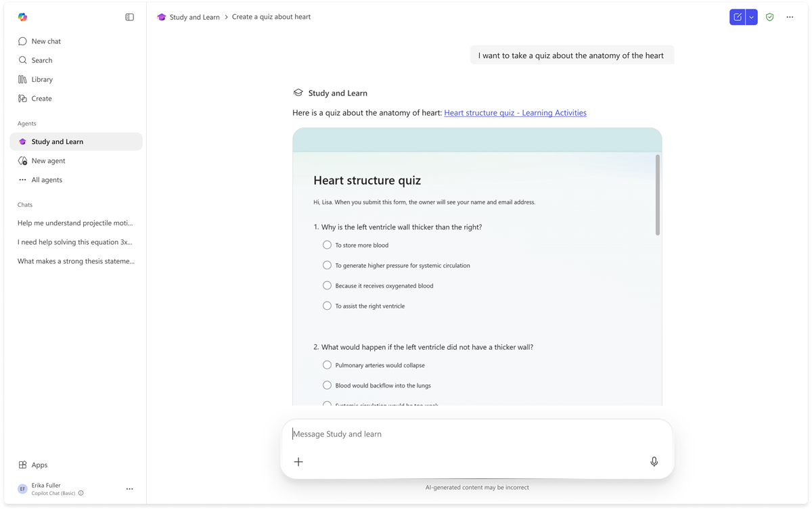Click the green shield protection icon
Image resolution: width=812 pixels, height=510 pixels.
[769, 17]
